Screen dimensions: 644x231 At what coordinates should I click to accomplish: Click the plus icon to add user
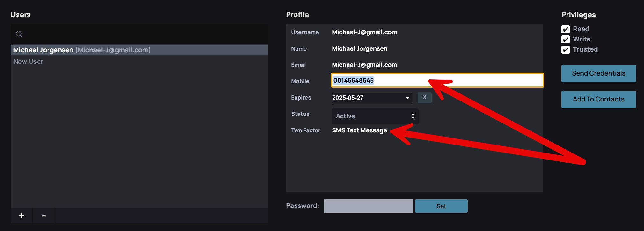coord(21,216)
